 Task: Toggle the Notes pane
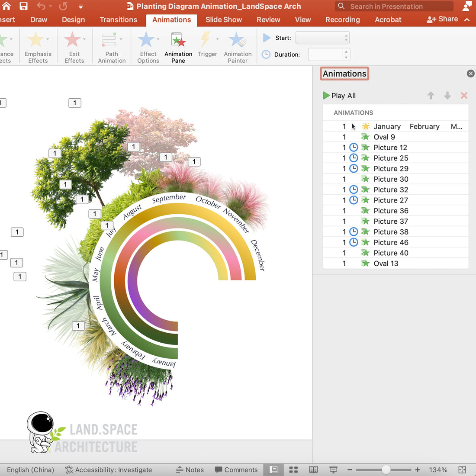pyautogui.click(x=190, y=470)
